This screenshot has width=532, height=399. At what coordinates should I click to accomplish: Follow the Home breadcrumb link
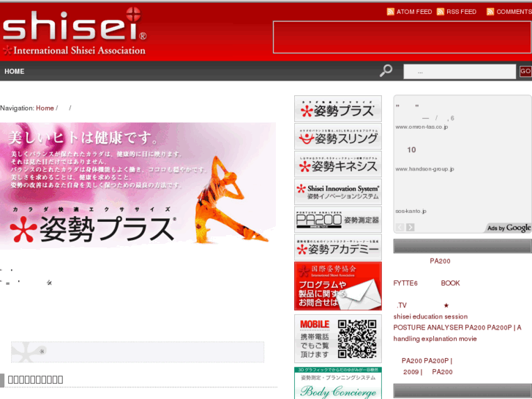point(45,108)
